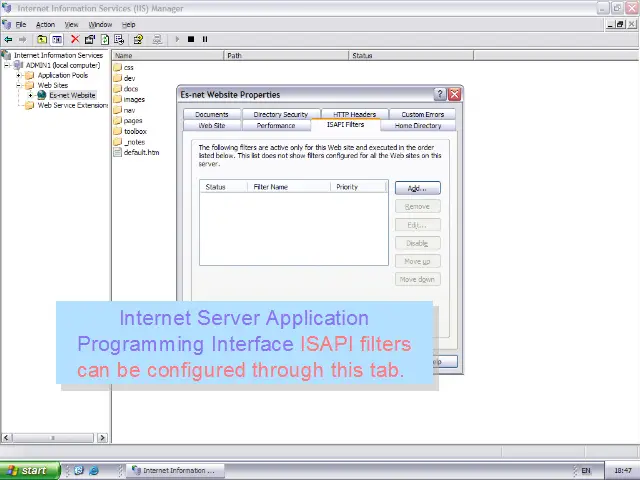Click the dialog's question mark help button

point(440,94)
